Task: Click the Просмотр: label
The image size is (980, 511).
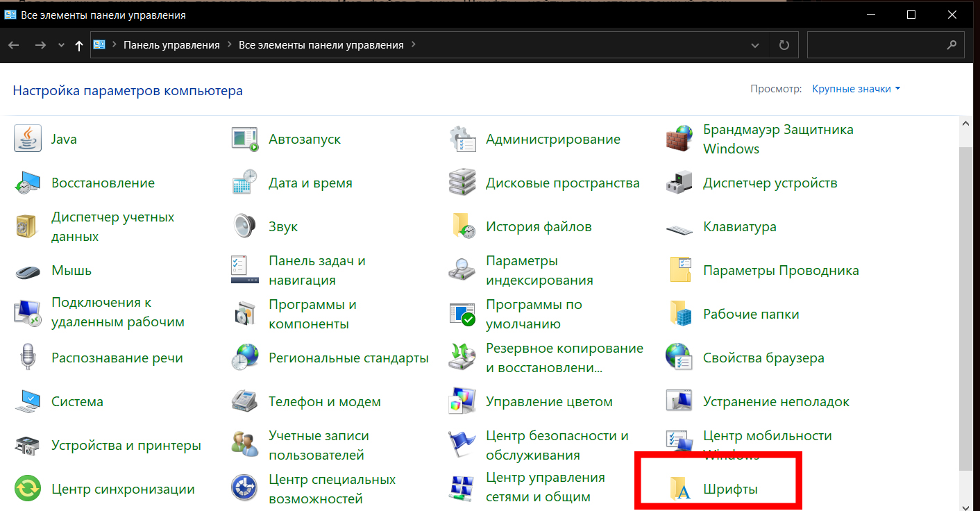Action: [776, 89]
